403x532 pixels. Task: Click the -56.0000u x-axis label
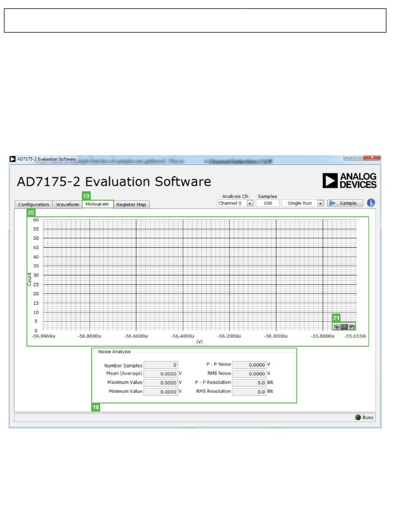click(276, 336)
